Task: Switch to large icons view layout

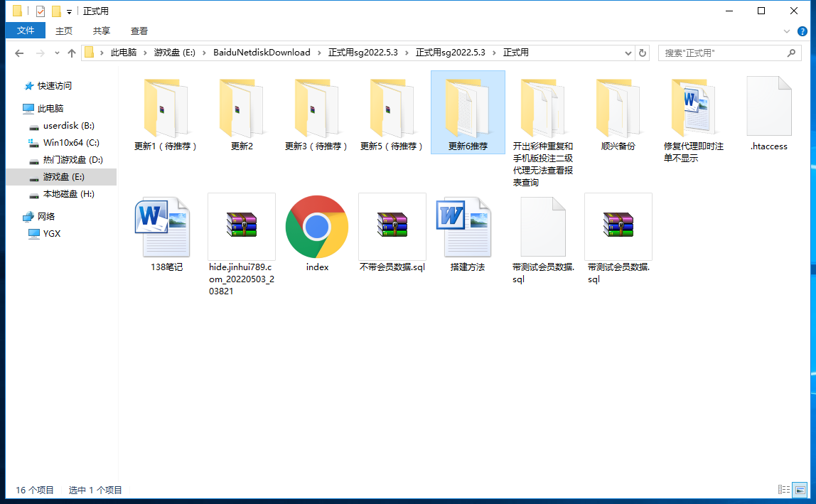Action: pos(800,489)
